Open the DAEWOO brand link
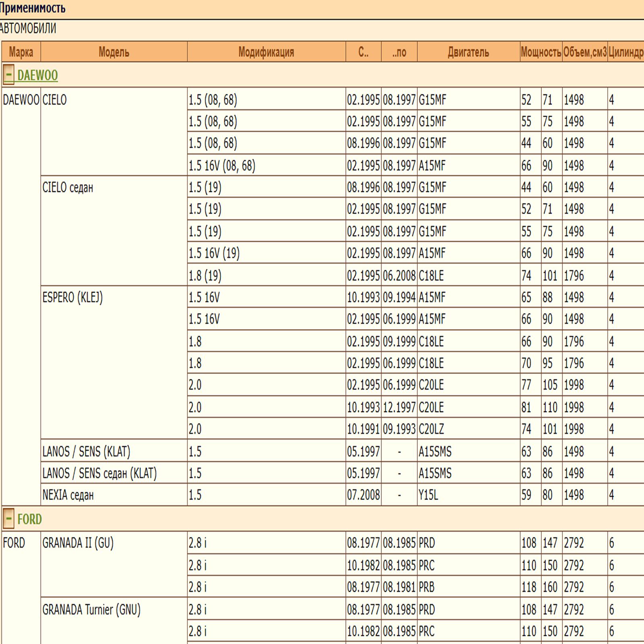Screen dimensions: 644x644 click(x=37, y=75)
